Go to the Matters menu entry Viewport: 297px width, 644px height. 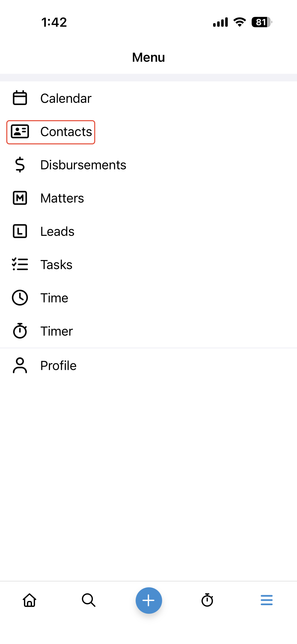62,198
